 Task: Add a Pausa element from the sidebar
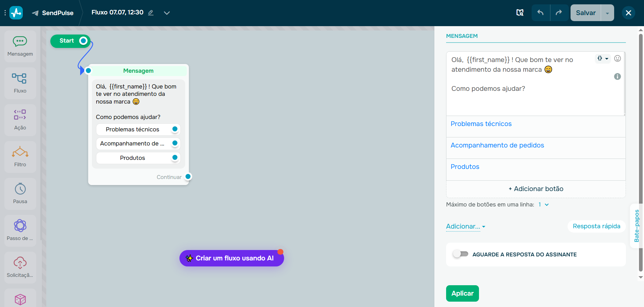pyautogui.click(x=20, y=193)
